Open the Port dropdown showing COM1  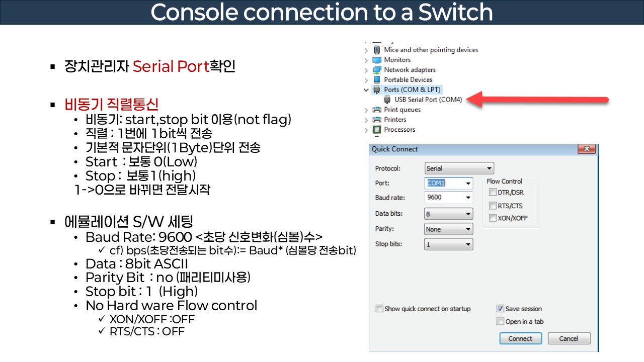point(449,183)
